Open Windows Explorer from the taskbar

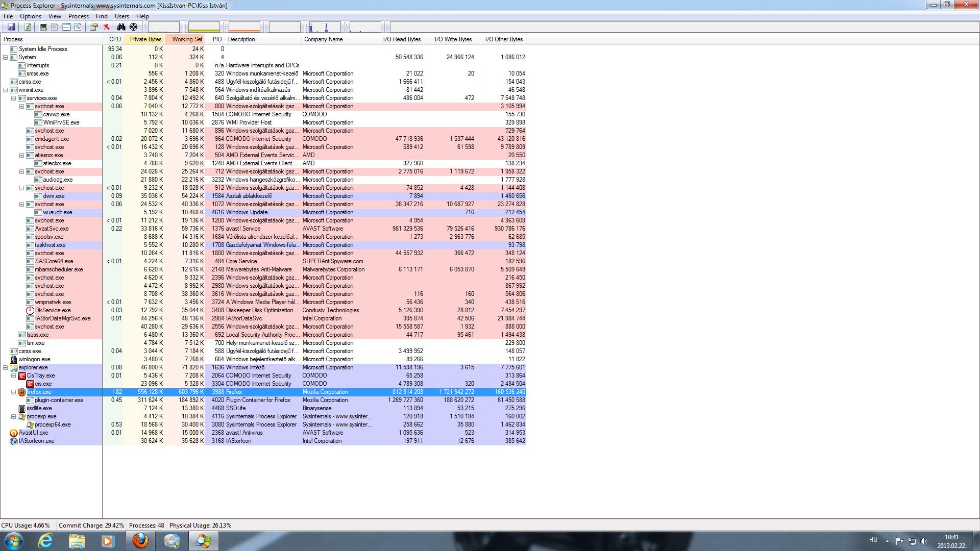[x=77, y=541]
